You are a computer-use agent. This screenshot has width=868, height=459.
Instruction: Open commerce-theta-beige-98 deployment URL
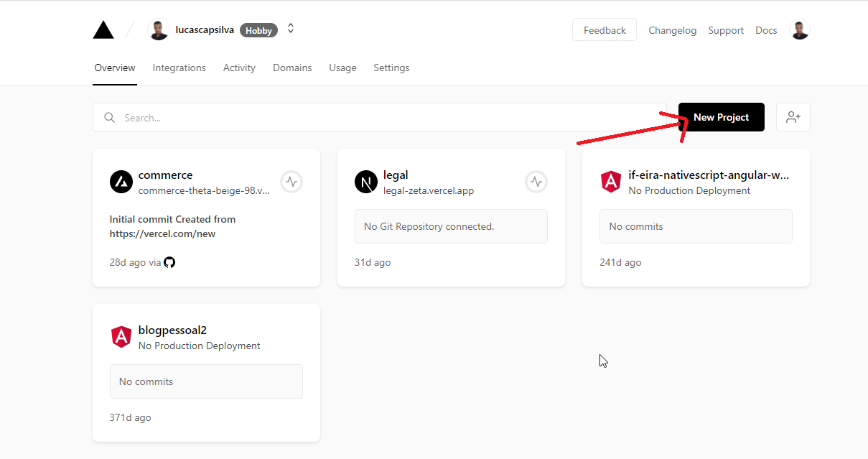pyautogui.click(x=204, y=190)
